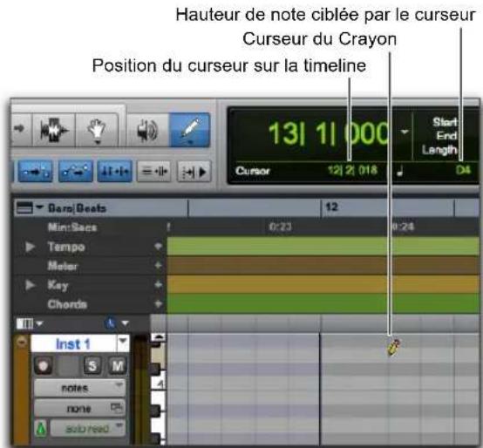Click the End selection field label
This screenshot has width=483, height=448.
[446, 135]
